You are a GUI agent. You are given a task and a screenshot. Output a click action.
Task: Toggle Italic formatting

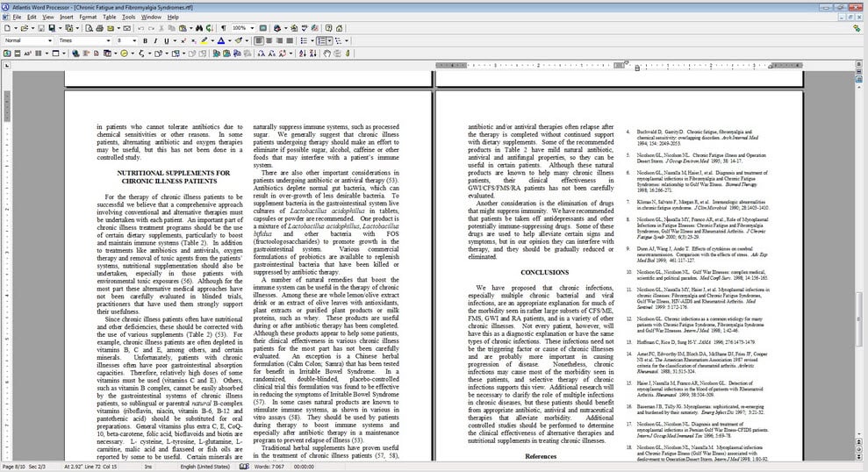tap(154, 40)
